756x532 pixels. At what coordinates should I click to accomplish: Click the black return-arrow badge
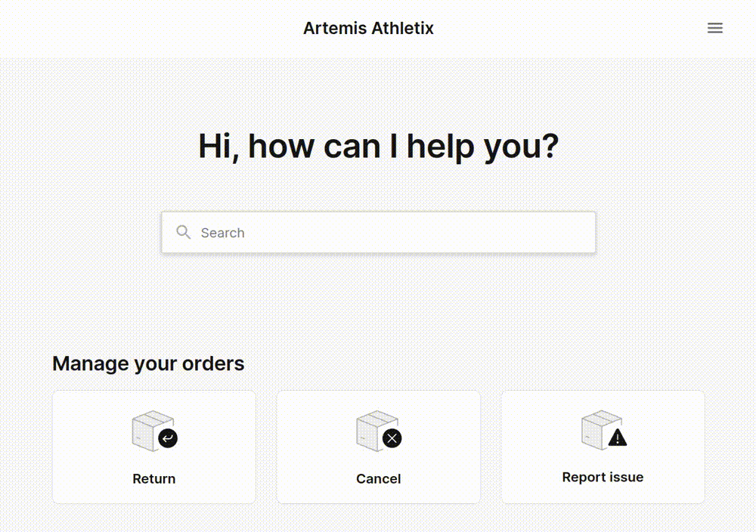click(x=168, y=438)
